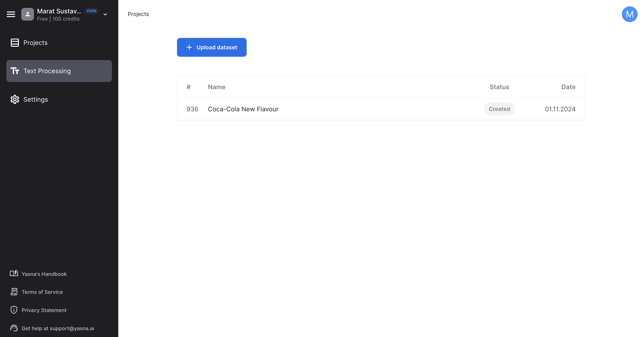Click the Marat Sustav... workspace name
Viewport: 644px width, 337px height.
coord(59,11)
